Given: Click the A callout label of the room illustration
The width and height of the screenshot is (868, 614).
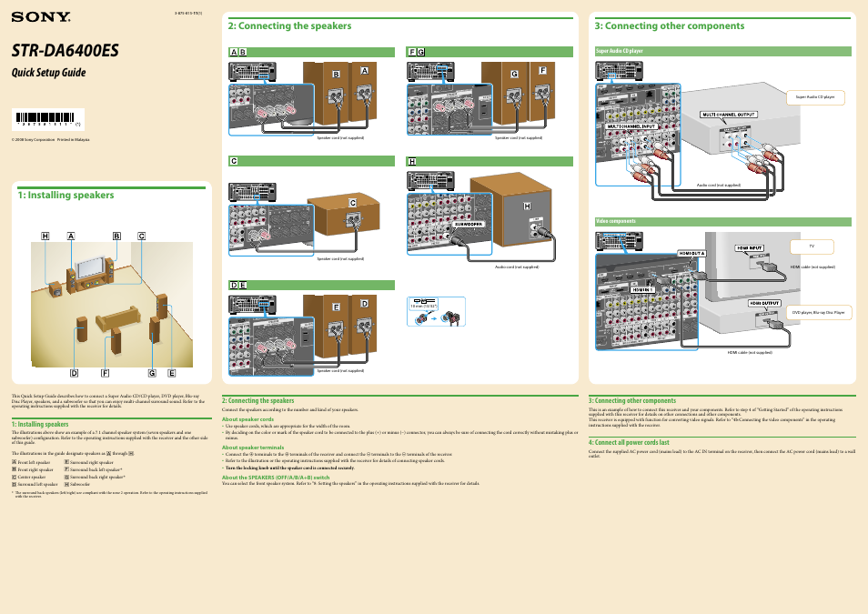Looking at the screenshot, I should pos(71,237).
